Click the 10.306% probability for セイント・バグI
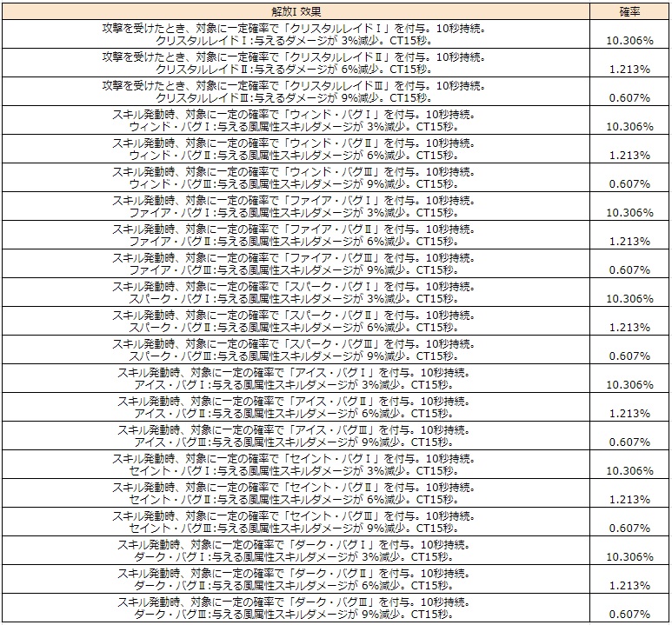672x625 pixels. 630,470
